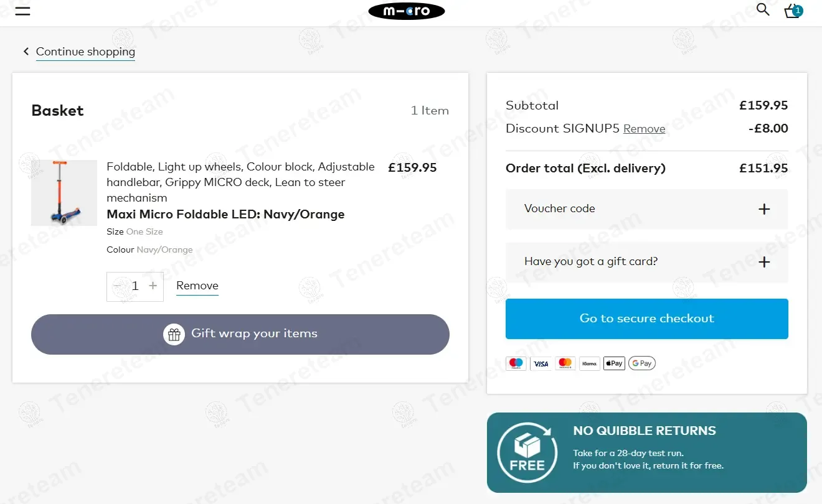Click the Google Pay payment icon
The image size is (822, 504).
641,363
